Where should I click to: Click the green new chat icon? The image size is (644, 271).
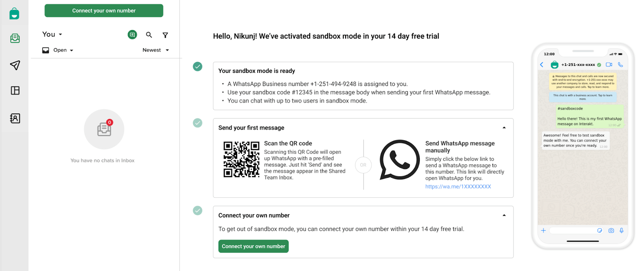132,35
